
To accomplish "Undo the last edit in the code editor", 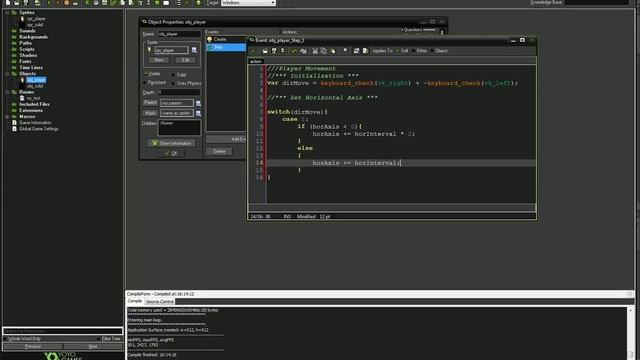I will pyautogui.click(x=293, y=51).
